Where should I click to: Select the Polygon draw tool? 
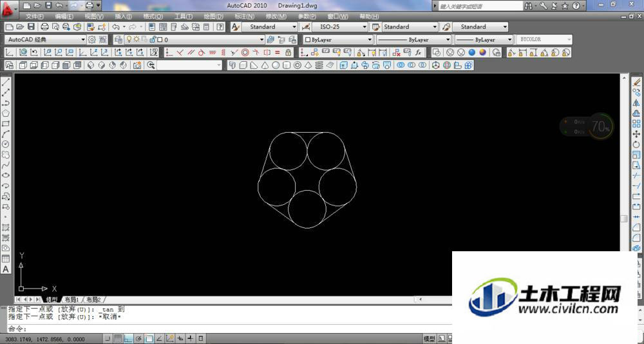(x=6, y=113)
